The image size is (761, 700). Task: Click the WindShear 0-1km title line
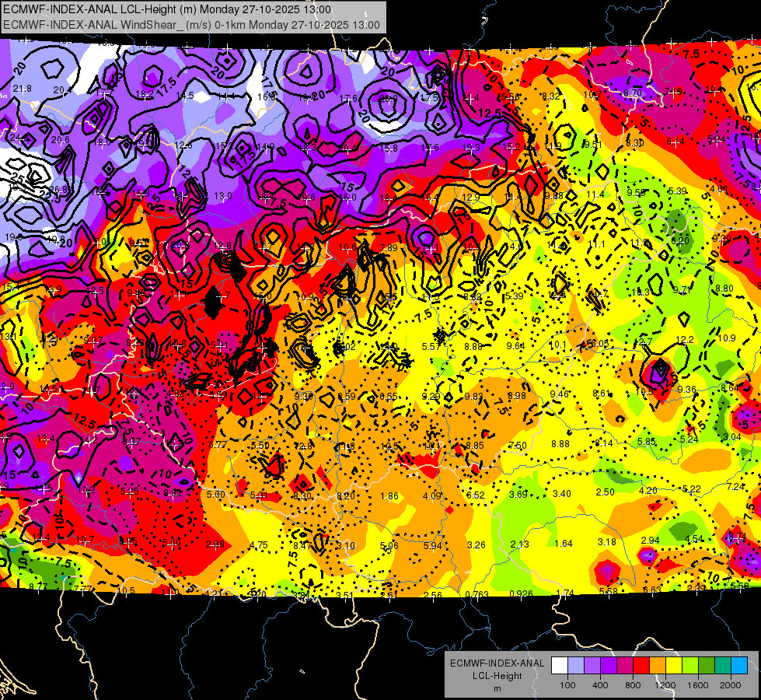click(x=191, y=24)
